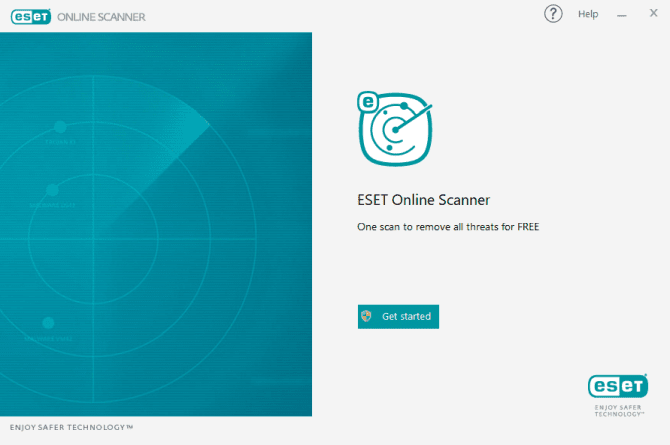The width and height of the screenshot is (670, 445).
Task: Click the ESET logo in title bar
Action: coord(31,15)
